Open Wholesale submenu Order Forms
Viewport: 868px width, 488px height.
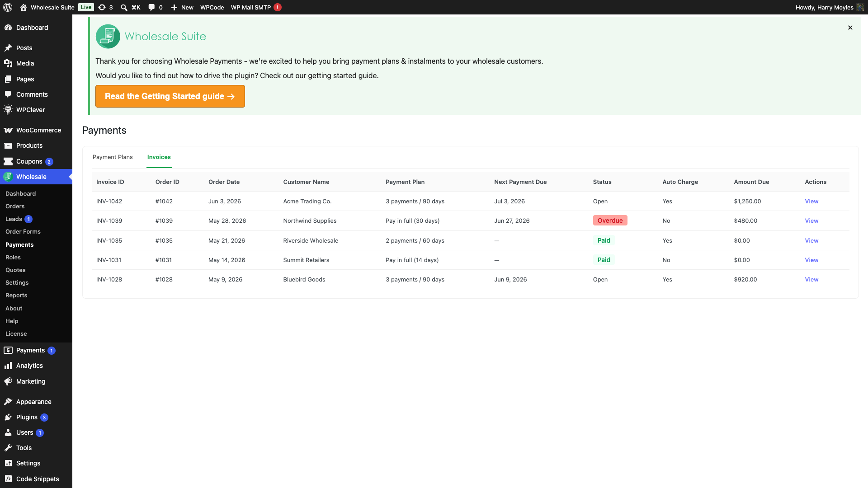point(23,231)
